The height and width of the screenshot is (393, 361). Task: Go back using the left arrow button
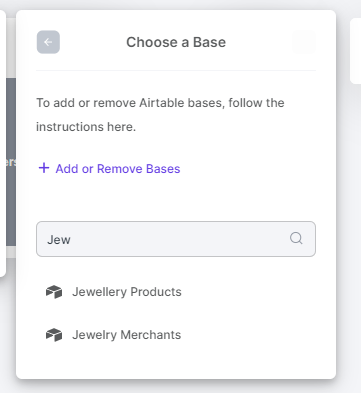[x=48, y=42]
